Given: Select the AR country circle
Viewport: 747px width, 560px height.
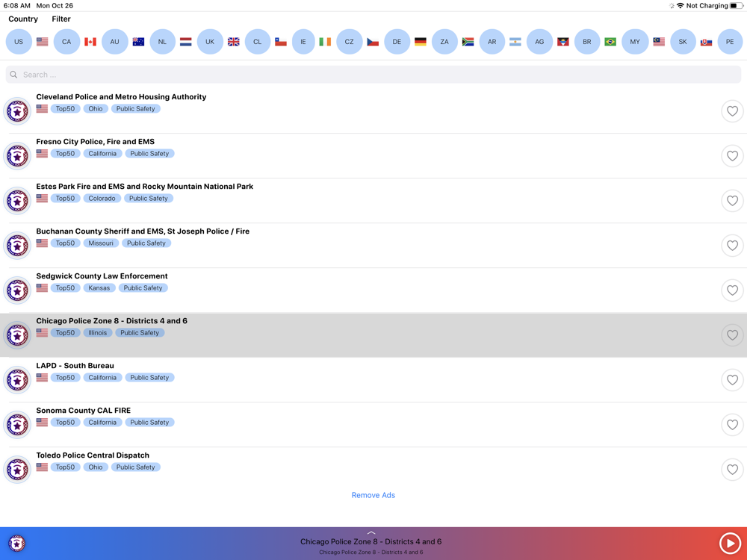Looking at the screenshot, I should tap(492, 41).
